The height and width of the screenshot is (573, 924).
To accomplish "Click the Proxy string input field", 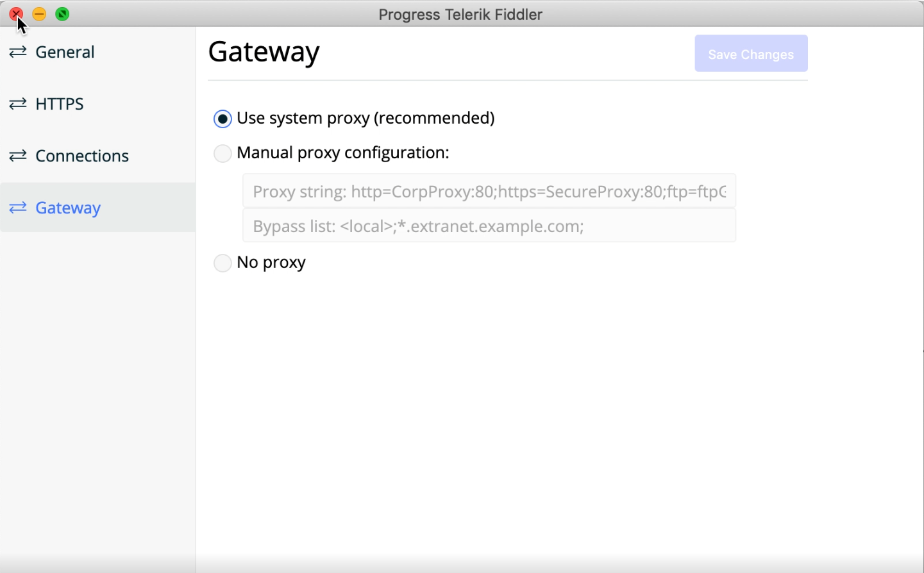I will pyautogui.click(x=489, y=191).
